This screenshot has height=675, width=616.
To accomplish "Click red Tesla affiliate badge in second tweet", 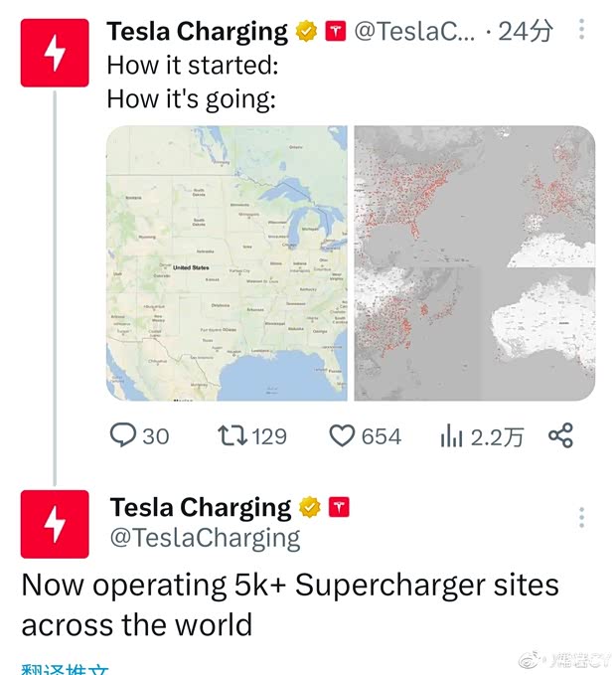I will (x=340, y=508).
